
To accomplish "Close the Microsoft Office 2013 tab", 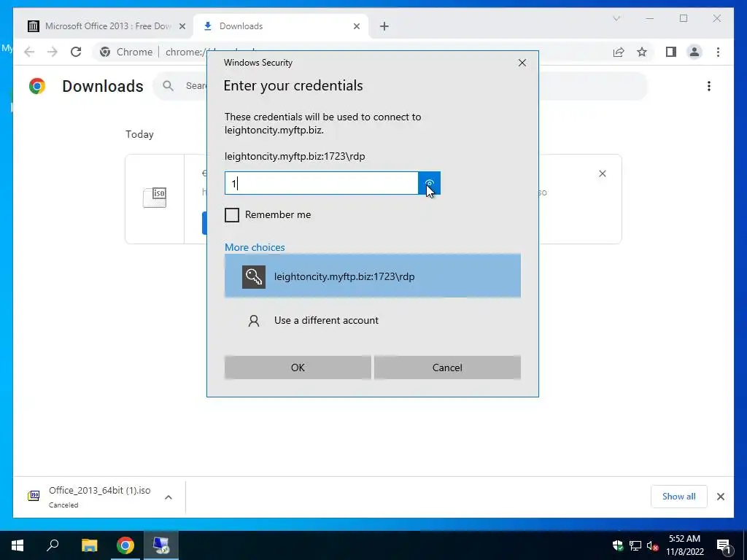I will [x=182, y=27].
